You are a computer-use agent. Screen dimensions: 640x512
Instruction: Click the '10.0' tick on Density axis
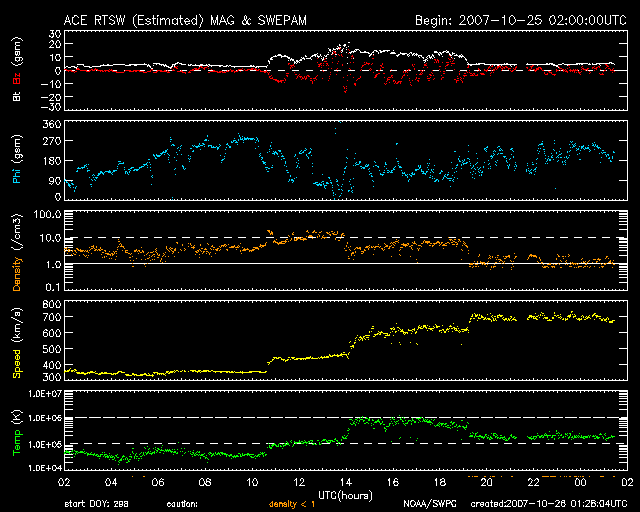[50, 238]
